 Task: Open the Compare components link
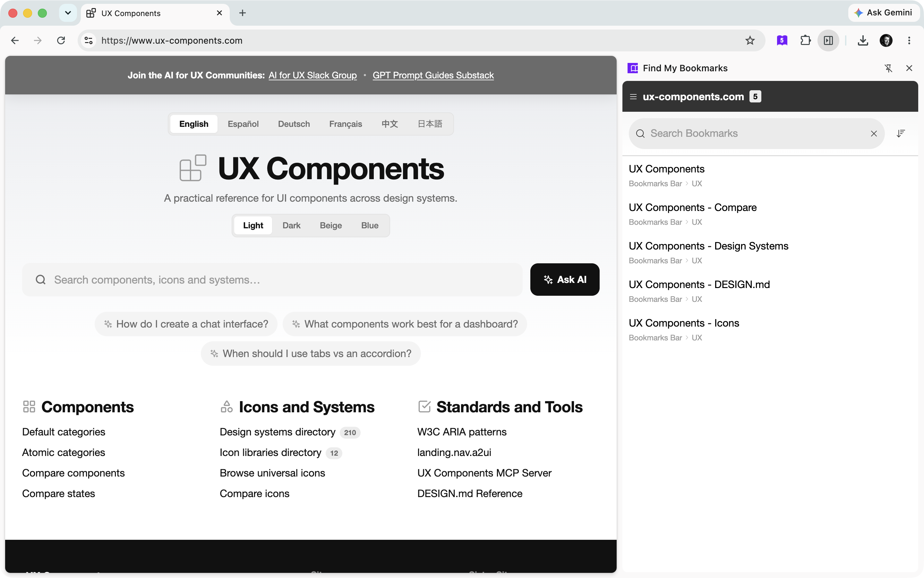click(73, 473)
